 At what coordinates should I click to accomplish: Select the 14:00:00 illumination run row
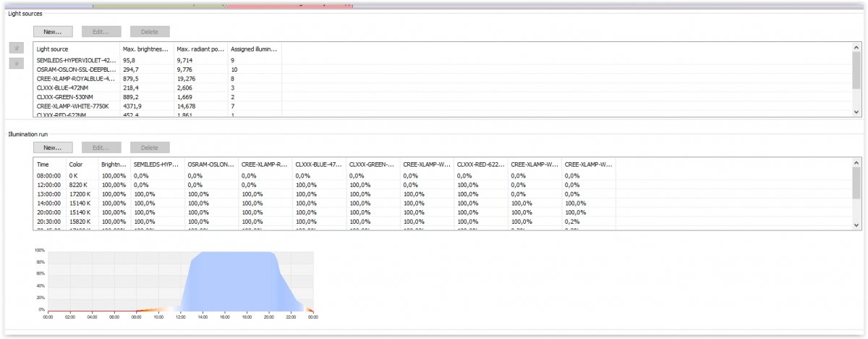443,203
